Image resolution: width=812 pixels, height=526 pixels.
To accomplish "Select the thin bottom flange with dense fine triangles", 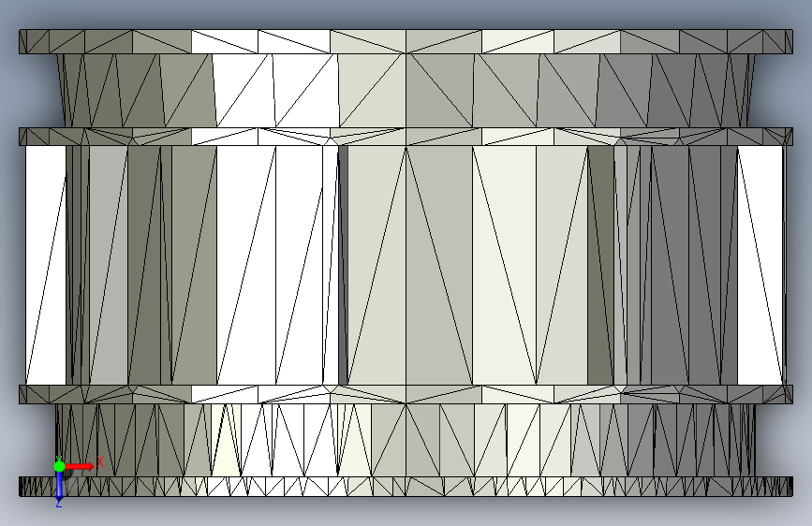I will pos(406,487).
